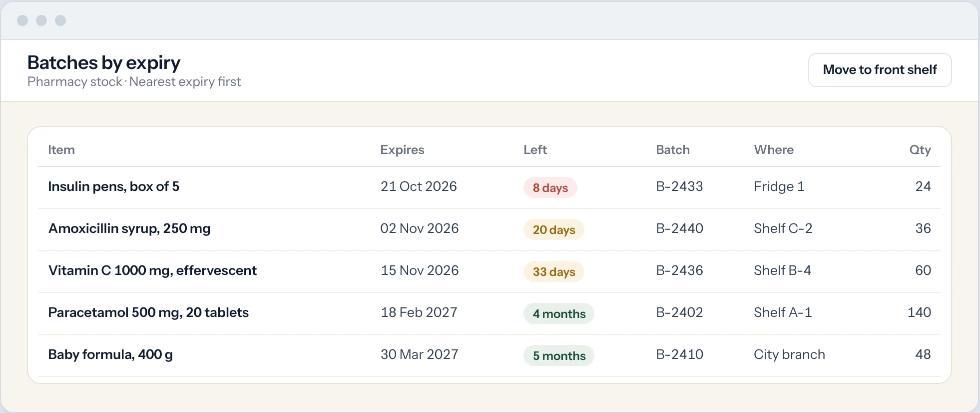
Task: Choose the Paracetamol 500 mg, 20 tablets row
Action: [490, 313]
